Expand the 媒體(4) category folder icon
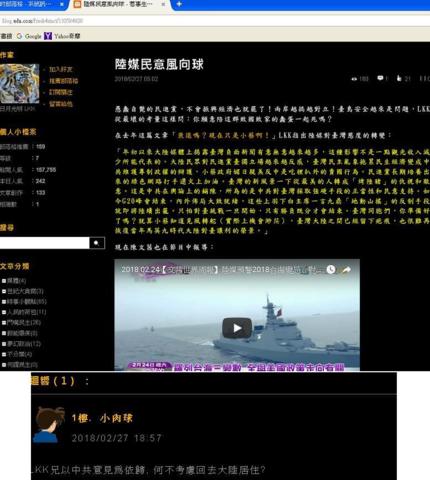430x480 pixels. click(4, 281)
